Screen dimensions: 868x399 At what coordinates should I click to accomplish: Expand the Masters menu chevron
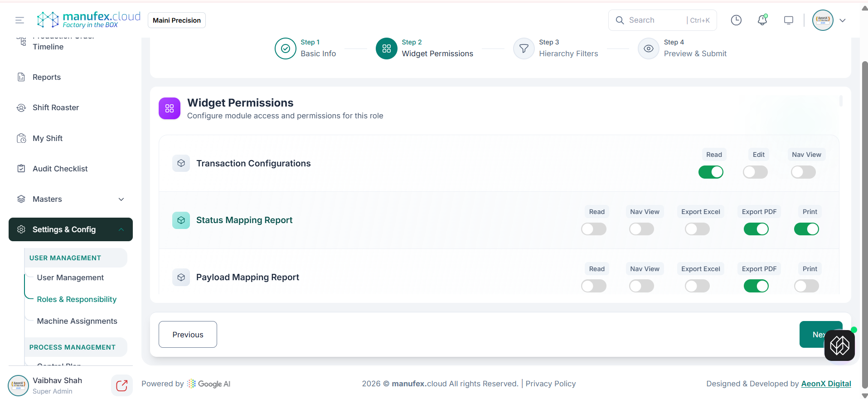pyautogui.click(x=121, y=199)
